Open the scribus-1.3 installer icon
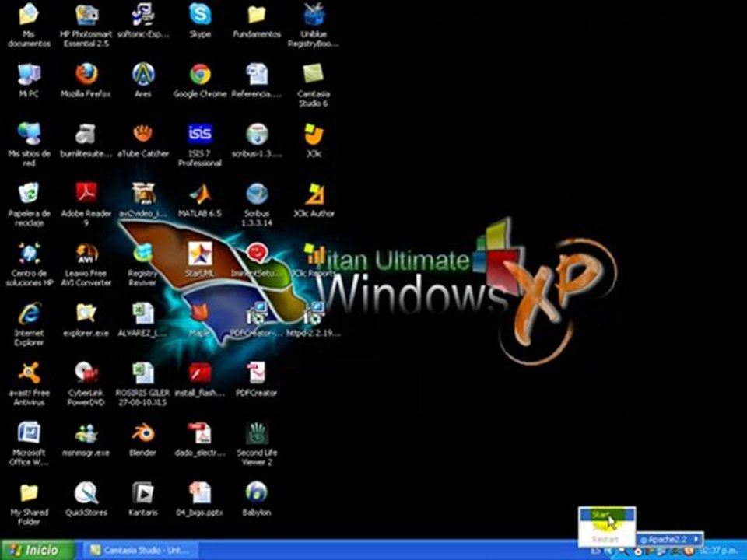Screen dimensions: 747x560 257,141
